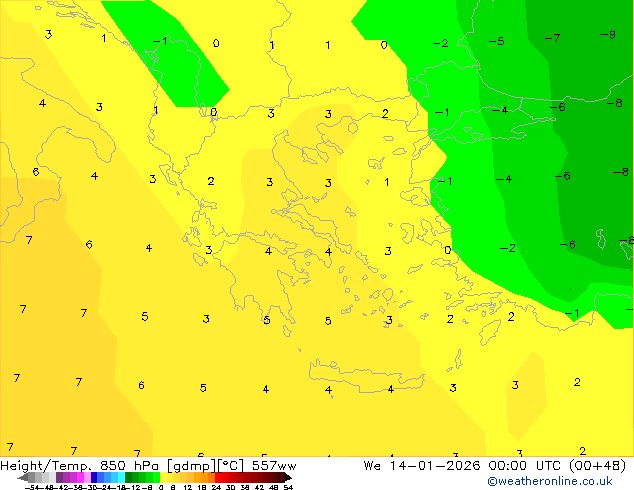Pick the yellow swatch in the temperature legend
This screenshot has width=634, height=490.
(164, 477)
